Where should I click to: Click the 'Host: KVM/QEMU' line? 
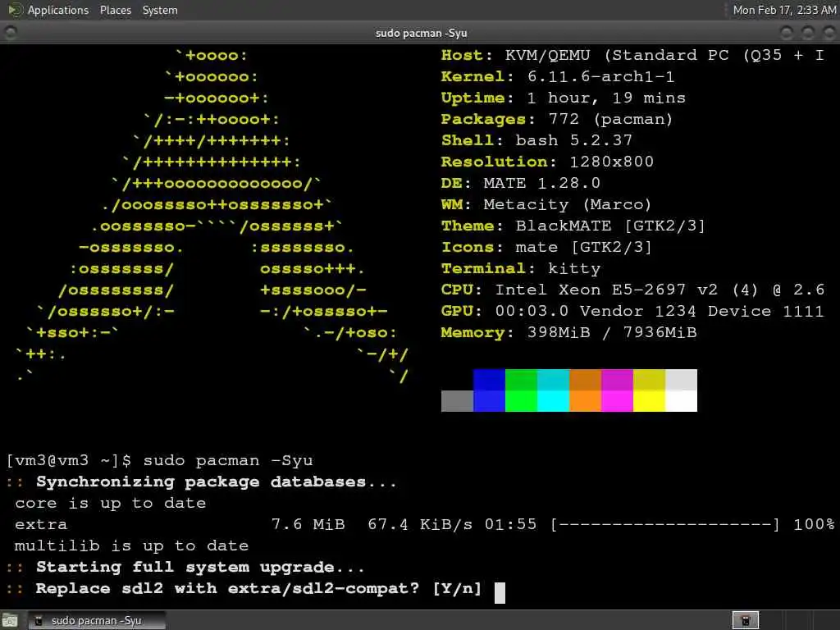tap(632, 55)
